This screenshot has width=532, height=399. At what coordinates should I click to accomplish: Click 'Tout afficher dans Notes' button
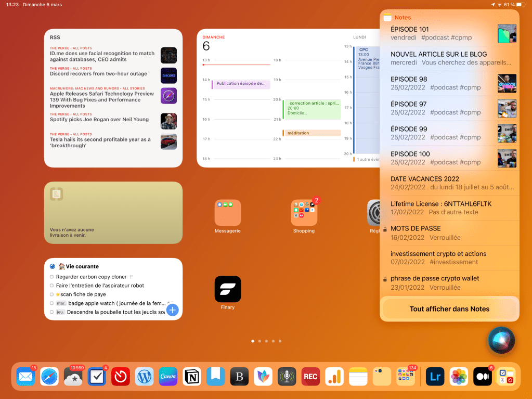pos(449,309)
